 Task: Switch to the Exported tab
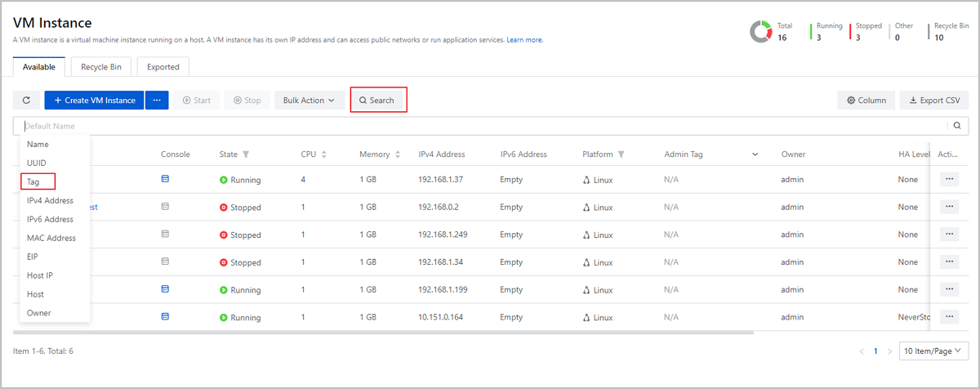point(163,67)
